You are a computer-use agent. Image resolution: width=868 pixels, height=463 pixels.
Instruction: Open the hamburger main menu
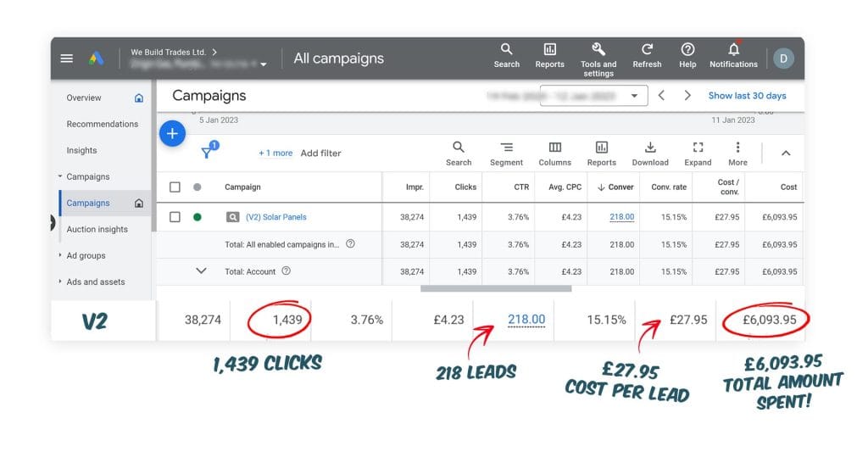[x=67, y=59]
